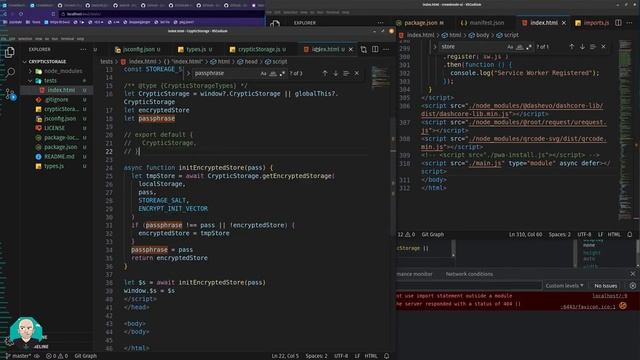Open Source Control view with badge
640x360 pixels.
pyautogui.click(x=10, y=94)
